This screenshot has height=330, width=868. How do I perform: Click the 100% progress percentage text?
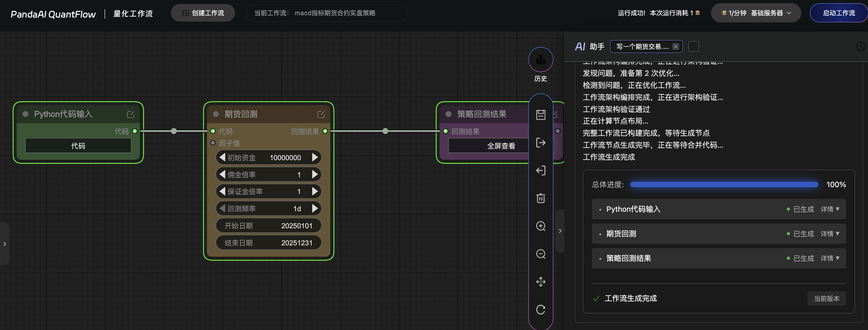(x=836, y=184)
